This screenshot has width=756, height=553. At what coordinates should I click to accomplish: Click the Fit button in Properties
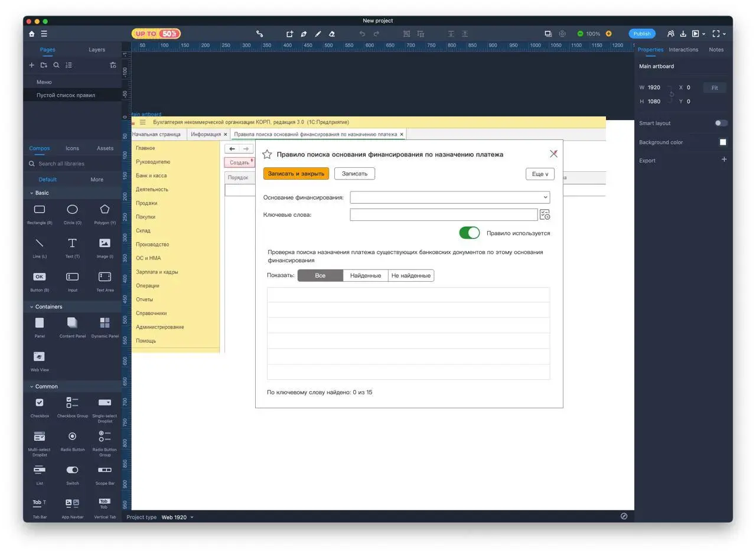point(715,87)
